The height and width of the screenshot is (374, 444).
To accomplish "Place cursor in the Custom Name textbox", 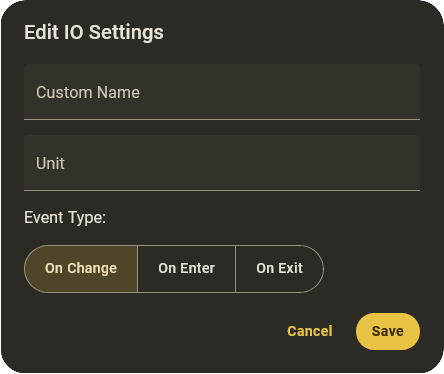I will [222, 92].
